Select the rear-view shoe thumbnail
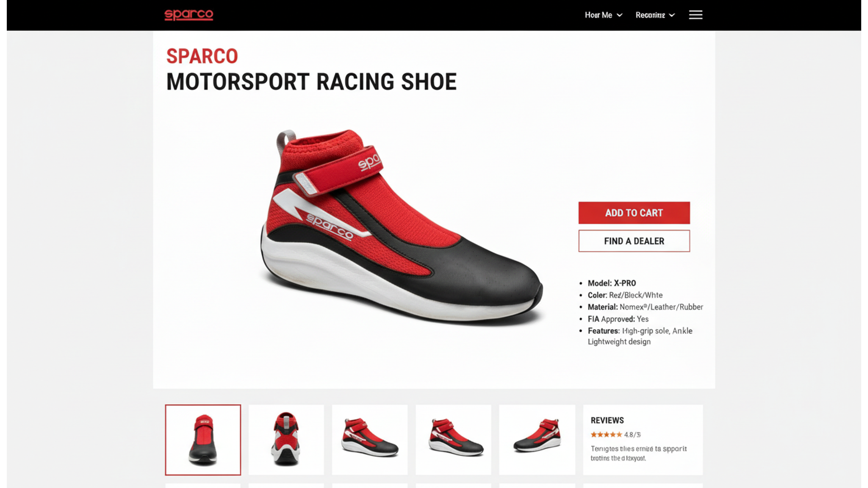 click(x=286, y=440)
